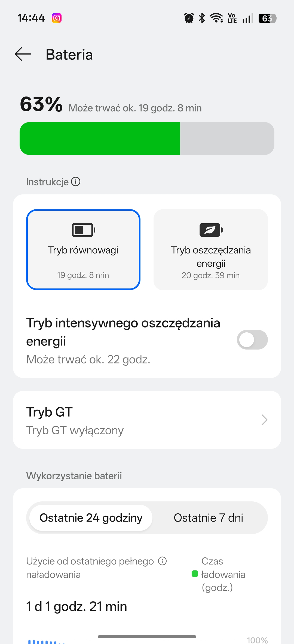Tap the back arrow icon

tap(23, 54)
